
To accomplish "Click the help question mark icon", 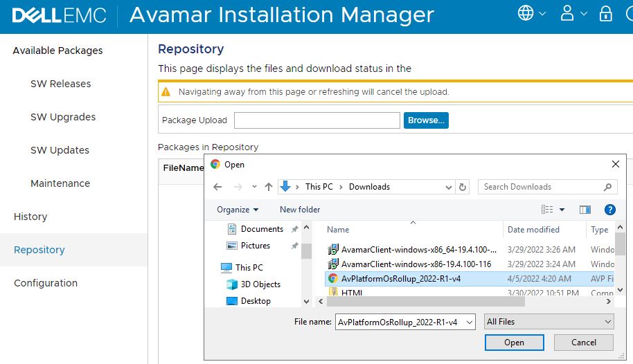I will click(x=610, y=210).
